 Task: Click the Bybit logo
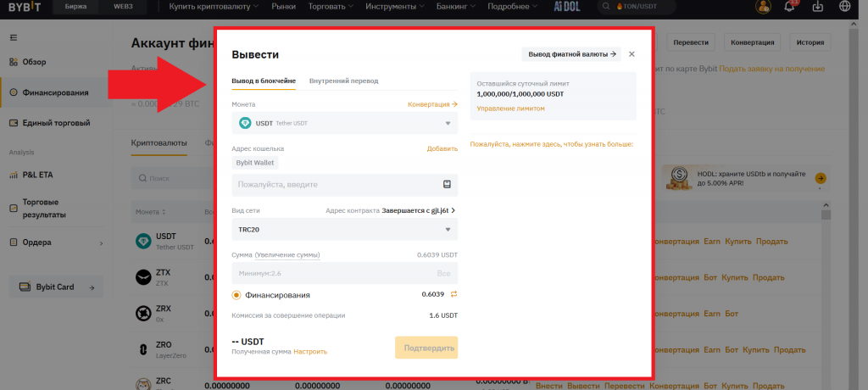pyautogui.click(x=23, y=7)
